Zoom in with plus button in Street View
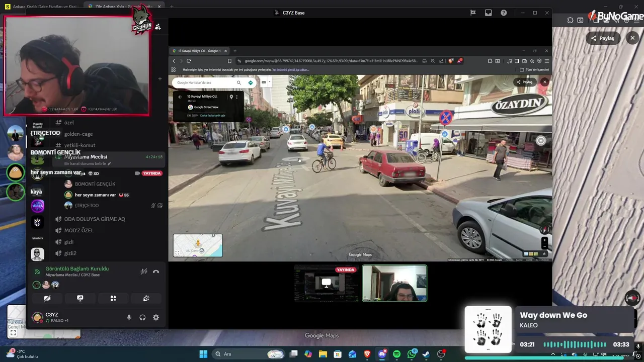This screenshot has width=644, height=362. point(544,240)
